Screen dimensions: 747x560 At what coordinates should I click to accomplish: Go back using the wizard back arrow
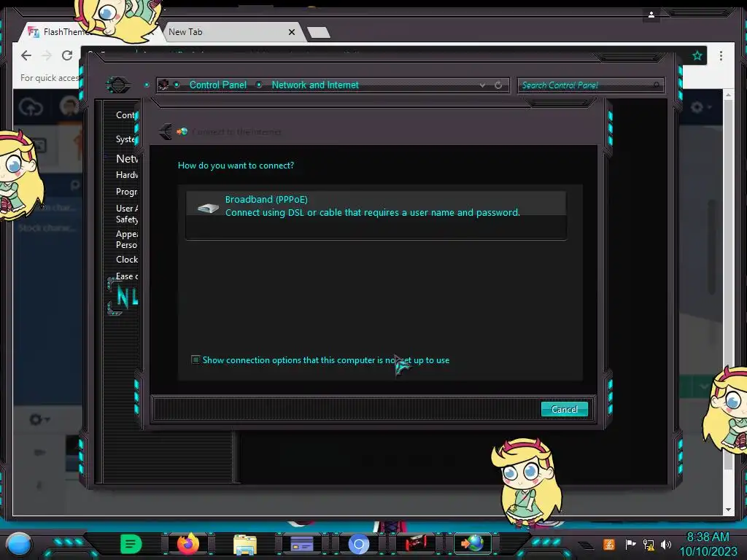(166, 131)
